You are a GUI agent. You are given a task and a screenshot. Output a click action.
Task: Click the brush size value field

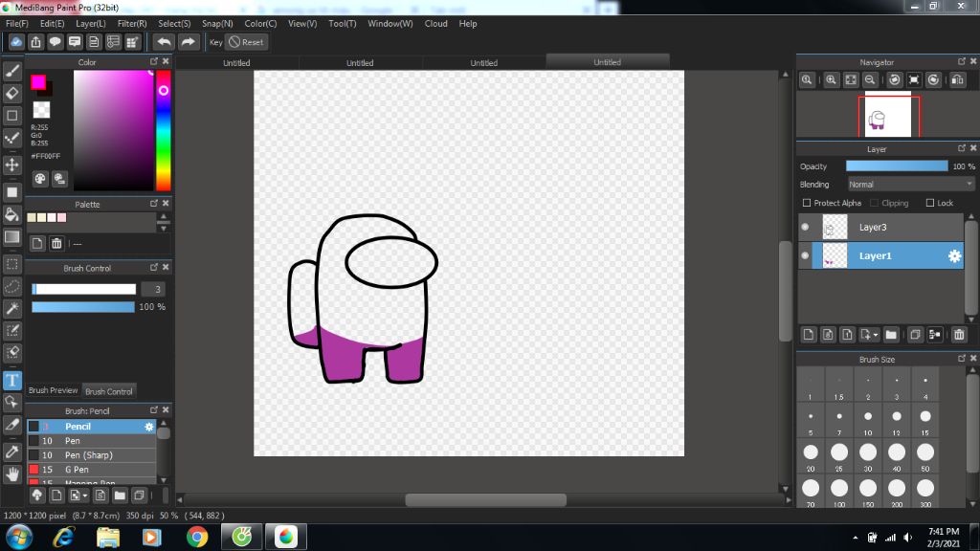155,289
